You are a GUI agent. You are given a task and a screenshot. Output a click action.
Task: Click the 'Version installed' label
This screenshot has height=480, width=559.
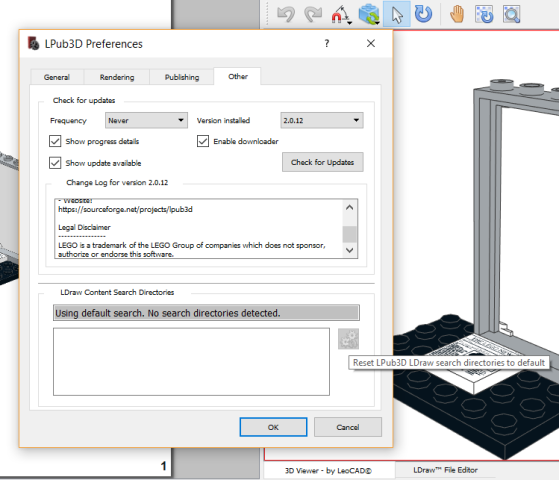click(223, 121)
